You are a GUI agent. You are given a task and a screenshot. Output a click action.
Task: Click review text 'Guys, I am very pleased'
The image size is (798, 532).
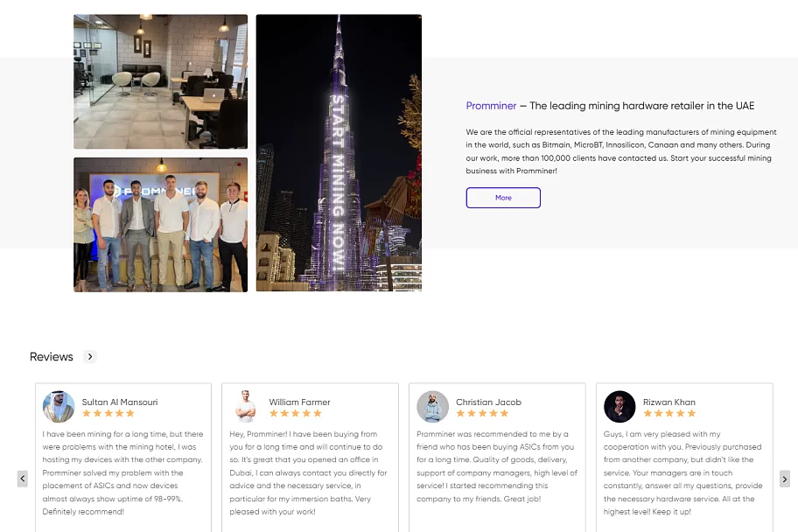(x=683, y=472)
